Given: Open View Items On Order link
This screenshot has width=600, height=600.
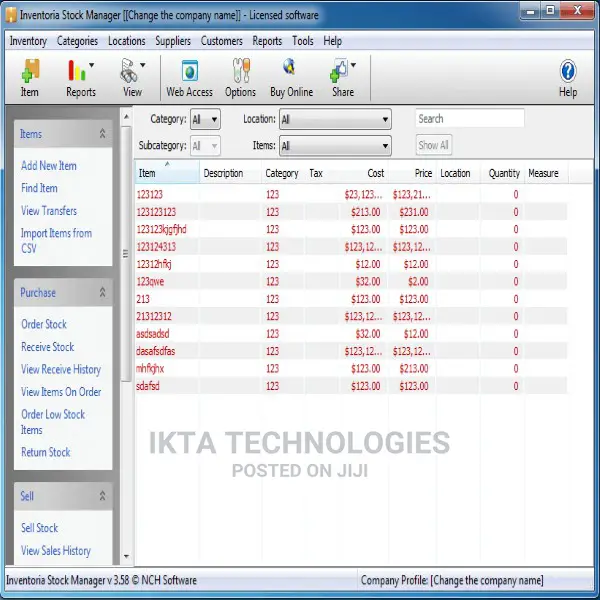Looking at the screenshot, I should point(61,392).
